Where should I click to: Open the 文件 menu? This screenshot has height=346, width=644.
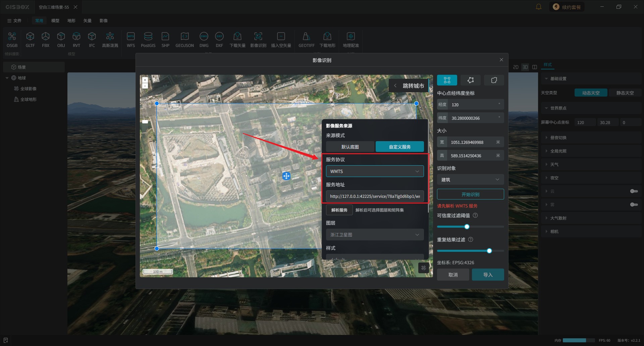(x=14, y=21)
